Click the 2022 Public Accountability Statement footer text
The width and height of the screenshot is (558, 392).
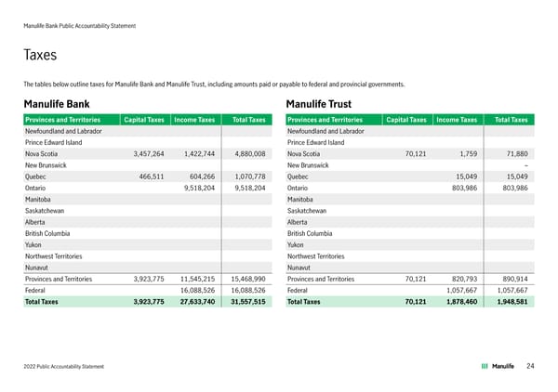[64, 368]
